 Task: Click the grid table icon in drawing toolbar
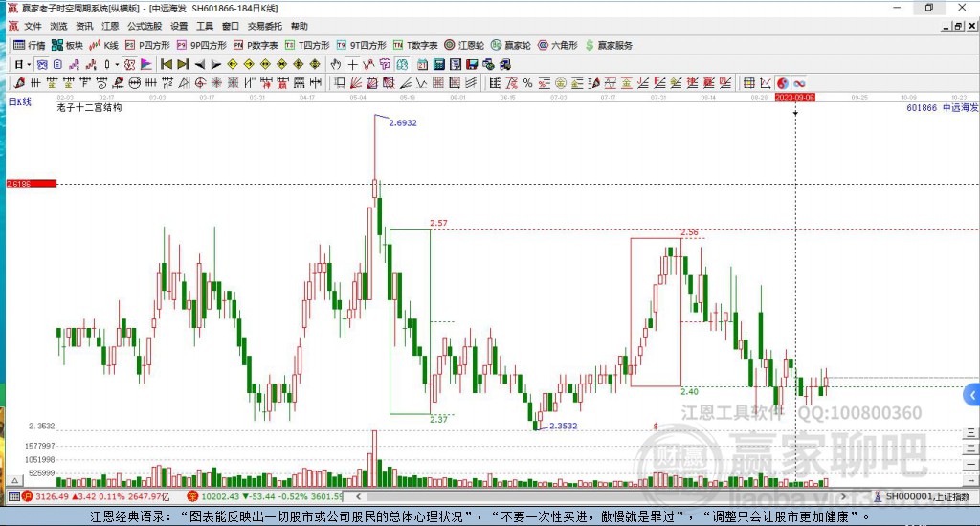pyautogui.click(x=748, y=82)
